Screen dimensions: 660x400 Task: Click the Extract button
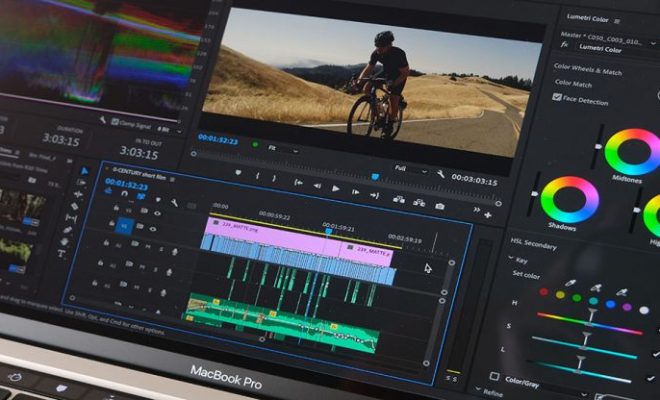tap(419, 203)
